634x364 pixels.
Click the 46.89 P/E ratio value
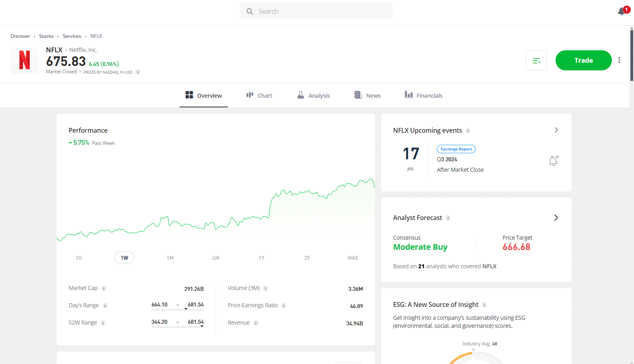point(356,306)
